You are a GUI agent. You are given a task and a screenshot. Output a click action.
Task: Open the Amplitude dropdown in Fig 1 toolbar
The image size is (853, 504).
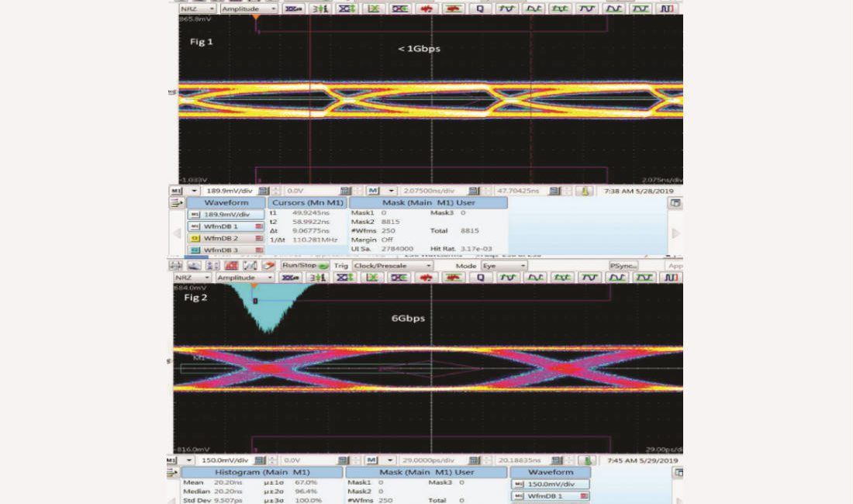pos(249,9)
